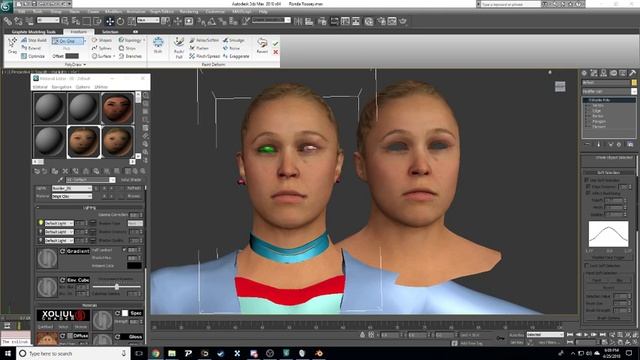
Task: Click the Step Build button
Action: (34, 40)
